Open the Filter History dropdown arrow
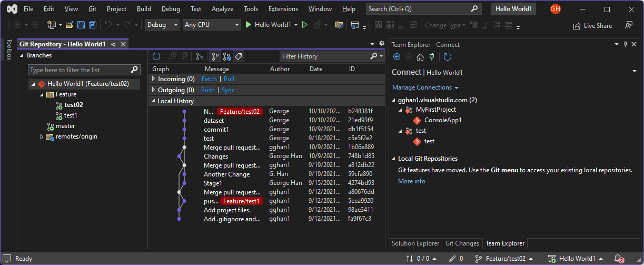The image size is (644, 265). [381, 56]
